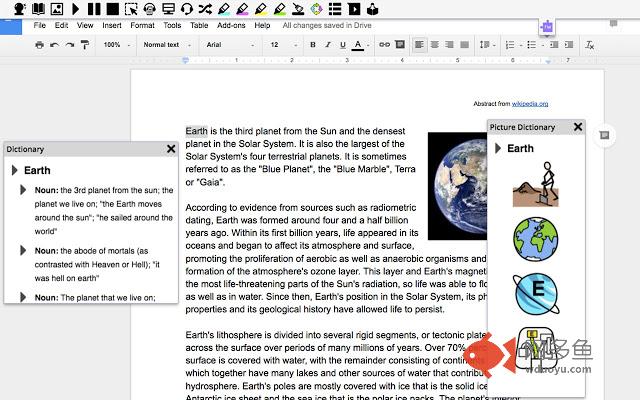Stop the text-to-speech playback
Screen dimensions: 640x400
click(x=113, y=9)
